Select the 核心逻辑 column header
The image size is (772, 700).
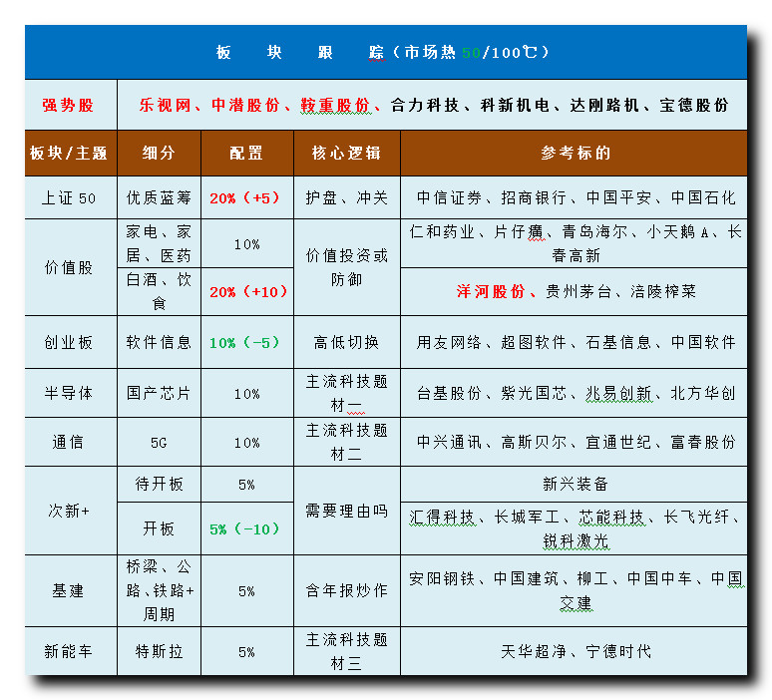[345, 153]
